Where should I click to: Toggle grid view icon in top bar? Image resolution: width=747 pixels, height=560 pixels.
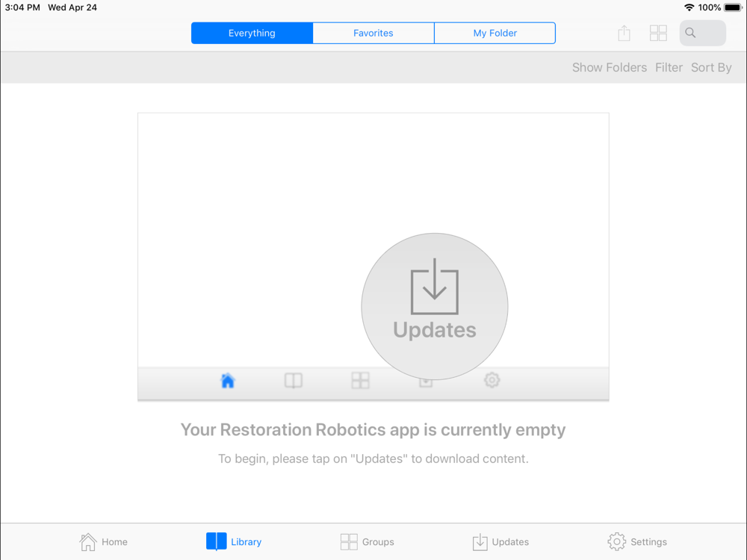[658, 33]
